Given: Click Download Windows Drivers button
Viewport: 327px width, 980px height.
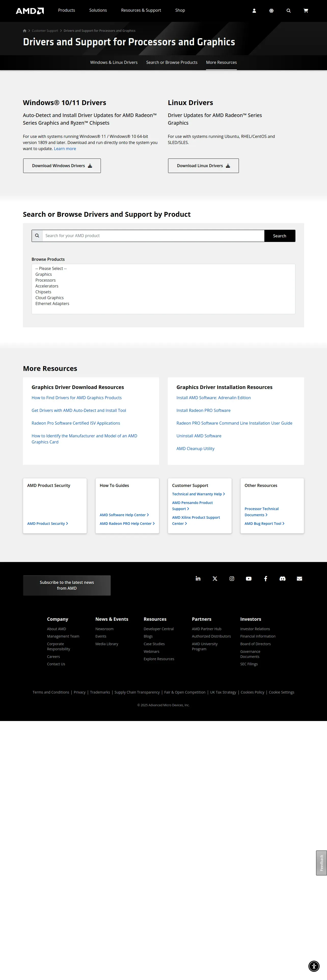Looking at the screenshot, I should pos(62,166).
